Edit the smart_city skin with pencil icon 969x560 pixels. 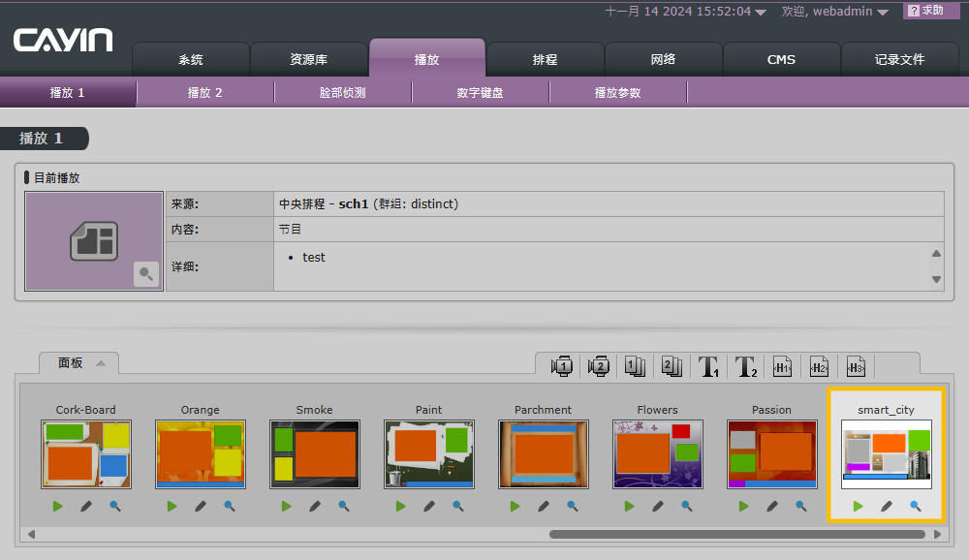click(x=887, y=506)
